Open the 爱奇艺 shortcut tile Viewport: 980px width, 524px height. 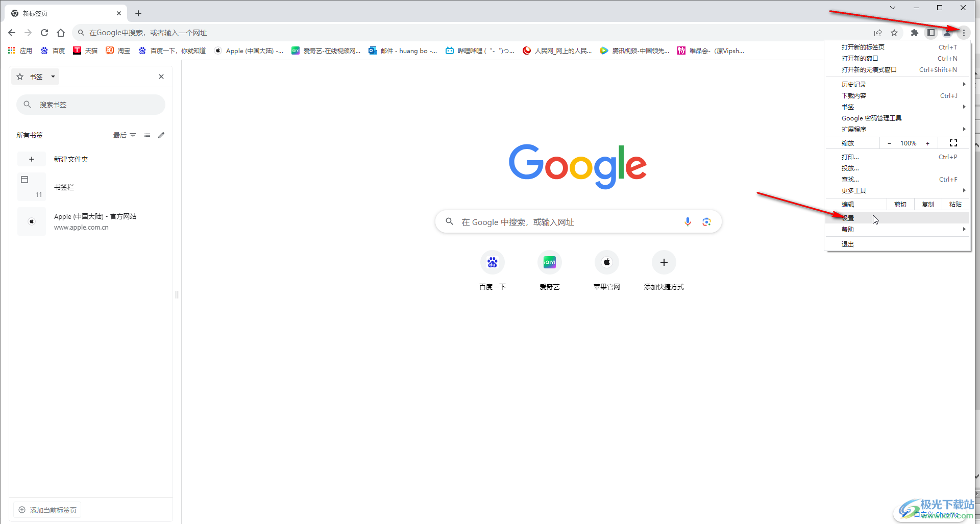pos(550,270)
